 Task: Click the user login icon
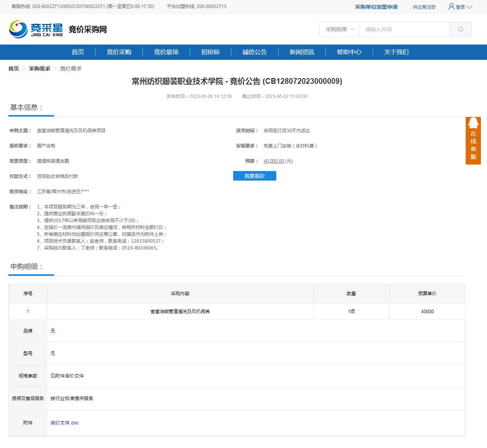(452, 7)
